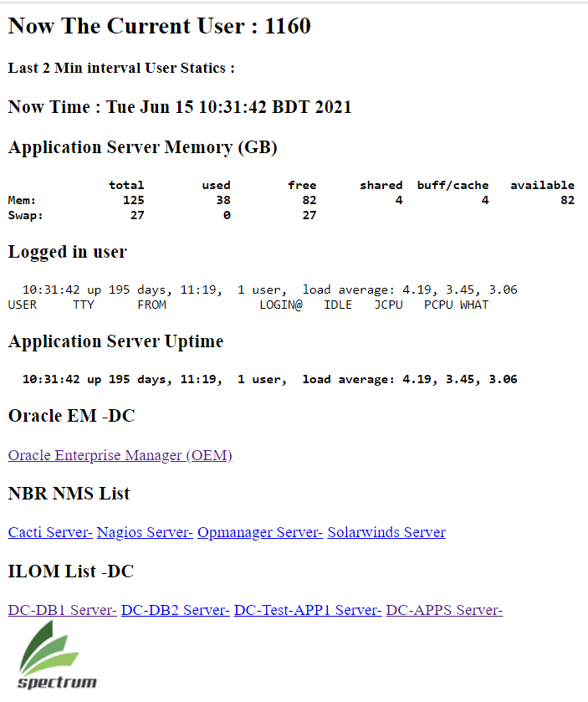Click the 'ILOM List -DC' heading
Screen dimensions: 588x702
click(70, 571)
